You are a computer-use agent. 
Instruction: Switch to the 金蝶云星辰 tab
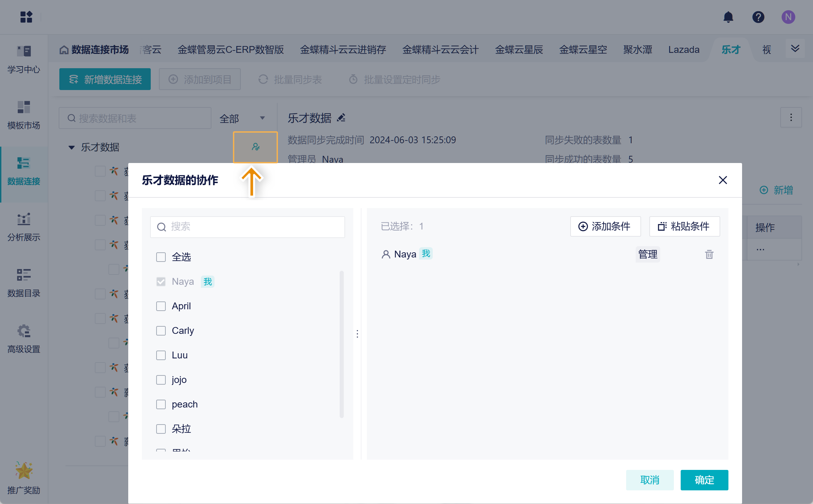pyautogui.click(x=519, y=50)
